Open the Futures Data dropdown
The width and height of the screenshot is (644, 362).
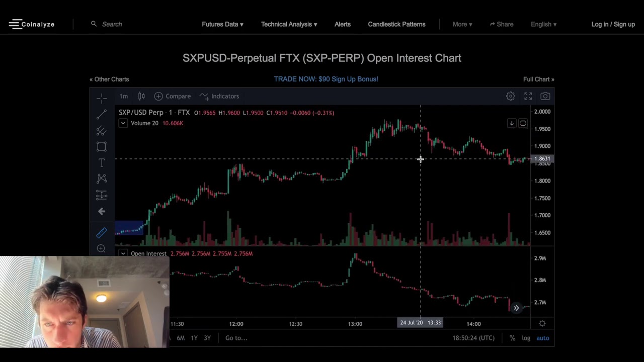tap(222, 24)
